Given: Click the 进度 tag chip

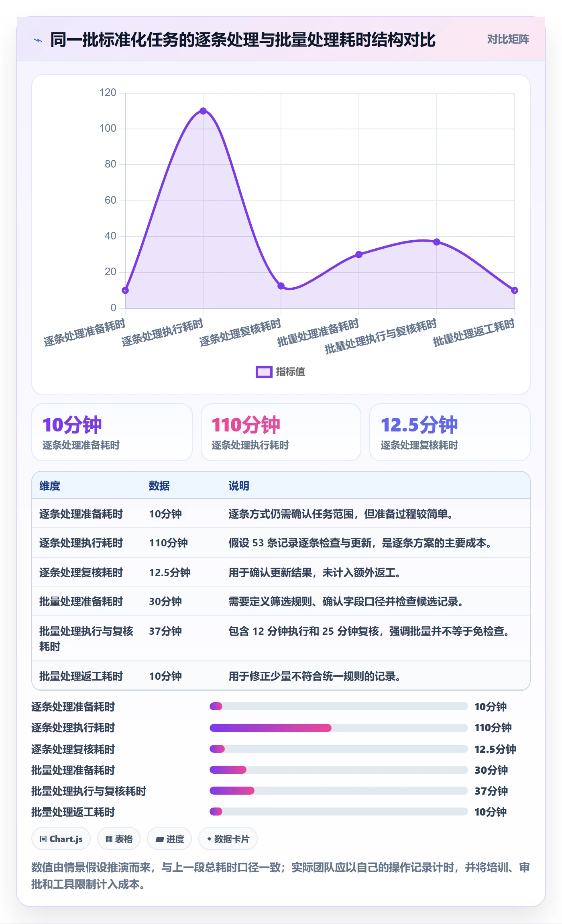Looking at the screenshot, I should click(169, 839).
